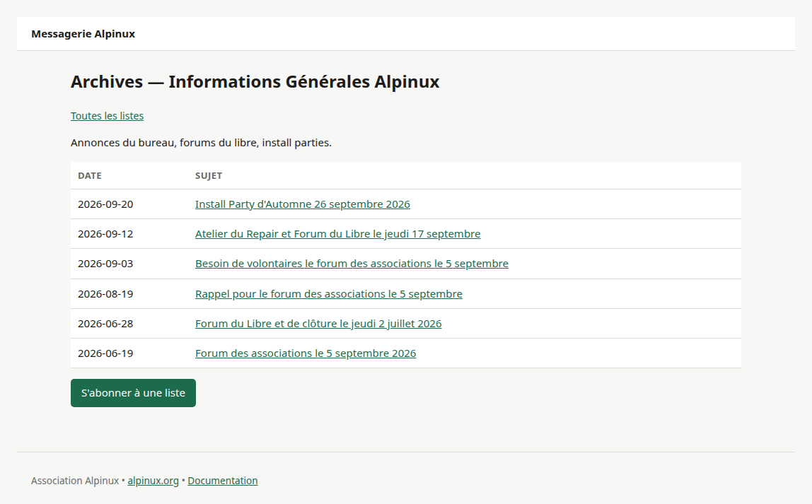
Task: Visit the alpinux.org footer link
Action: [x=153, y=481]
